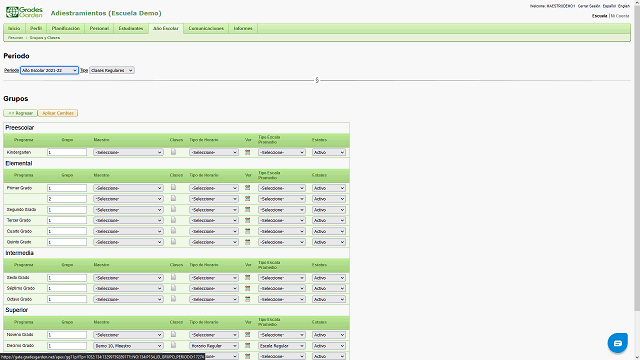Open the Periodo school year dropdown

tap(49, 70)
